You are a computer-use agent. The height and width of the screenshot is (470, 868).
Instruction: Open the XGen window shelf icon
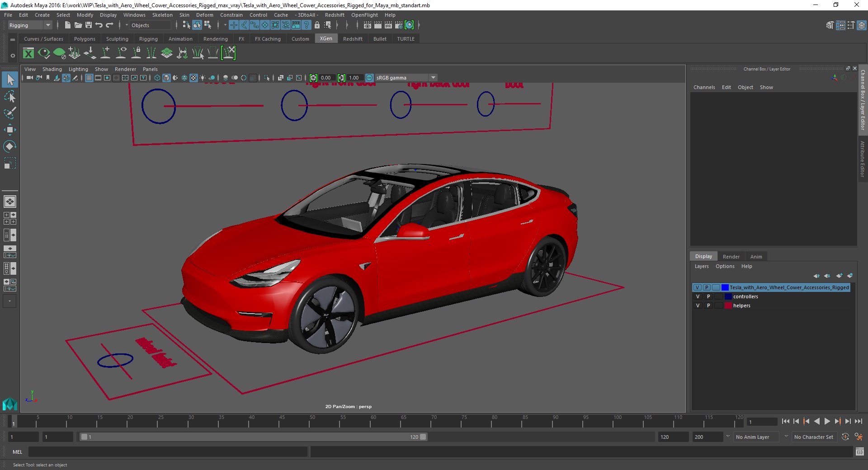pyautogui.click(x=28, y=53)
